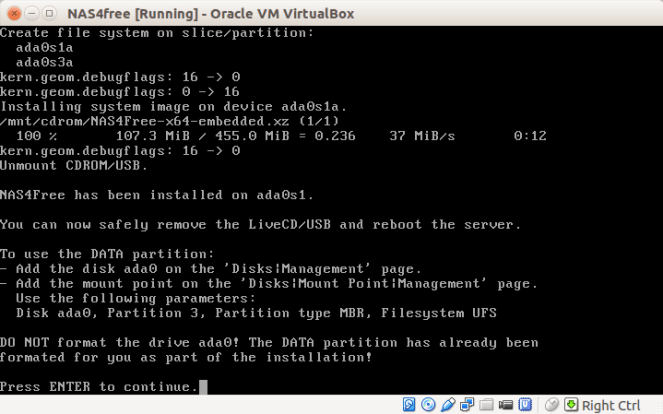Close the NAS4free VirtualBox window
663x414 pixels.
14,14
